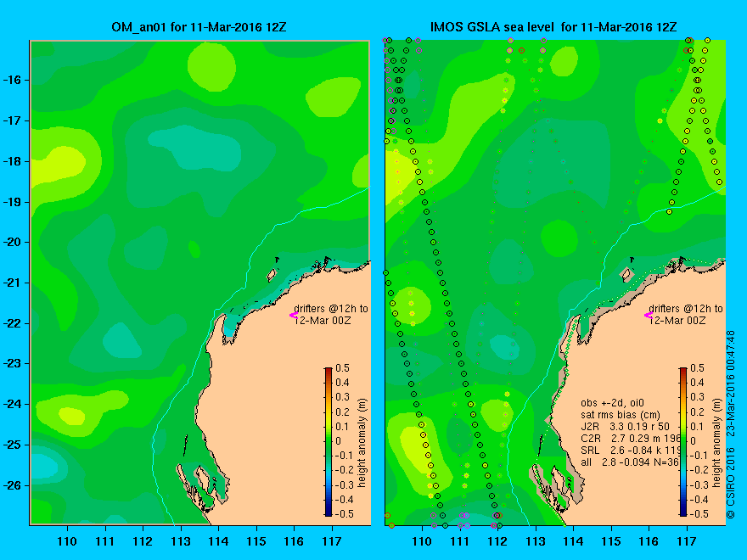Click the magenta drifter marker in the left panel
Screen dimensions: 747x560
293,315
